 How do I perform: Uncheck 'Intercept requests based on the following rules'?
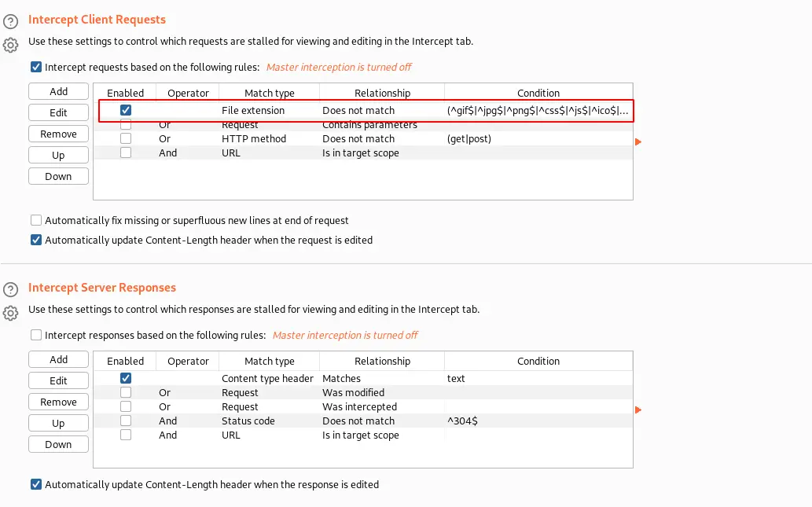point(36,68)
